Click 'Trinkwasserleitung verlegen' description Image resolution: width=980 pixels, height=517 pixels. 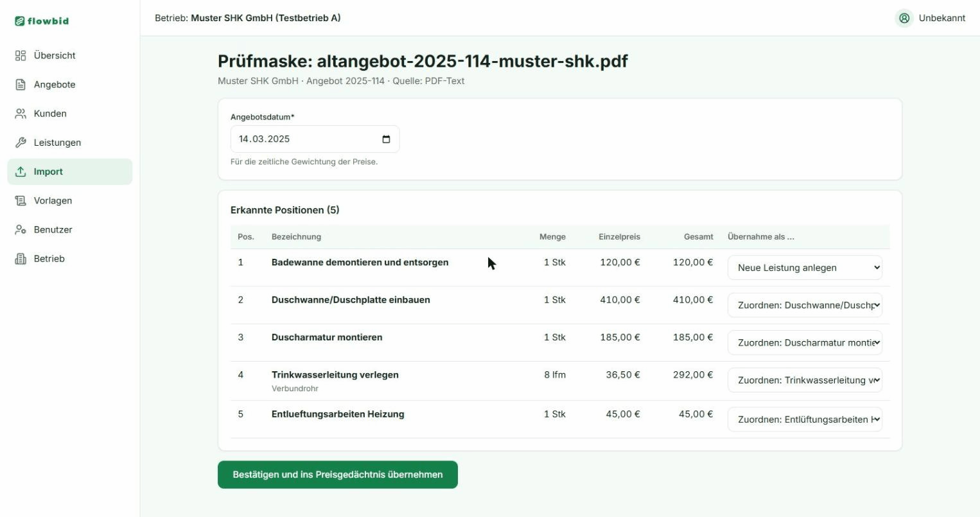pyautogui.click(x=335, y=375)
